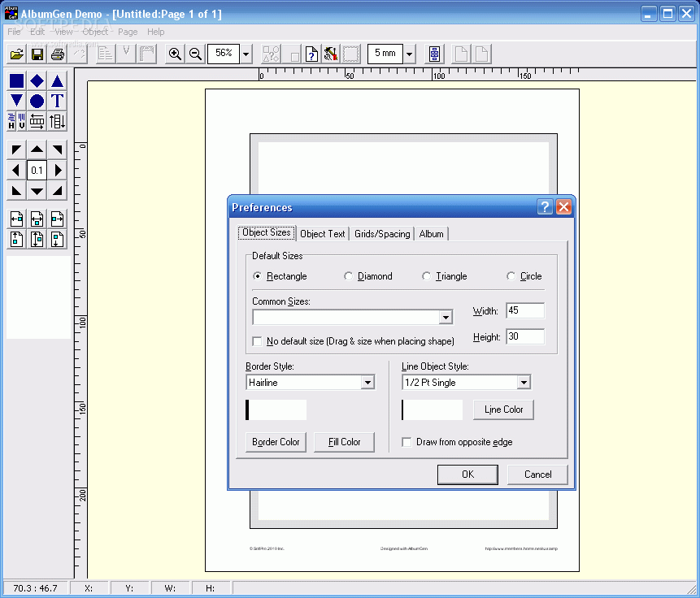
Task: Switch to the Album tab
Action: tap(431, 234)
